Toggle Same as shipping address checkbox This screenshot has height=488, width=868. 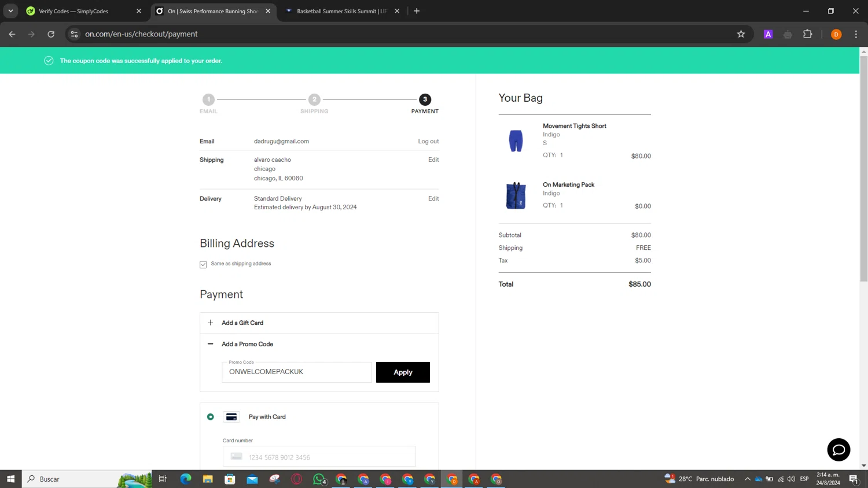(x=203, y=264)
